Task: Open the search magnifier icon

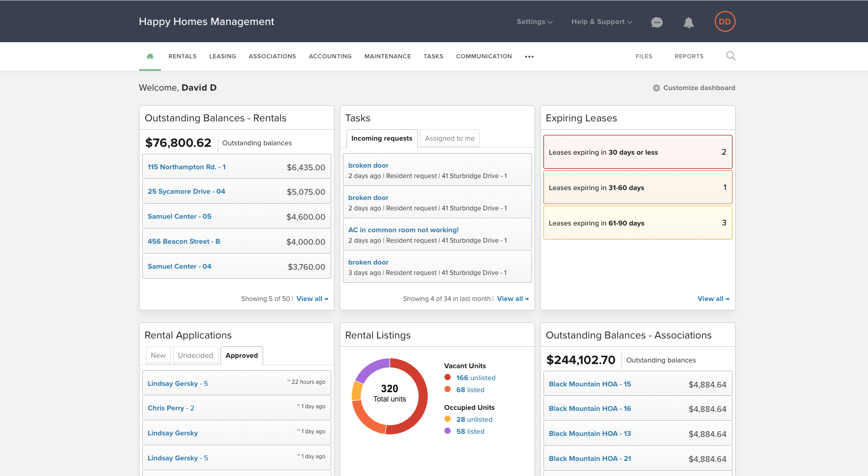Action: click(731, 56)
